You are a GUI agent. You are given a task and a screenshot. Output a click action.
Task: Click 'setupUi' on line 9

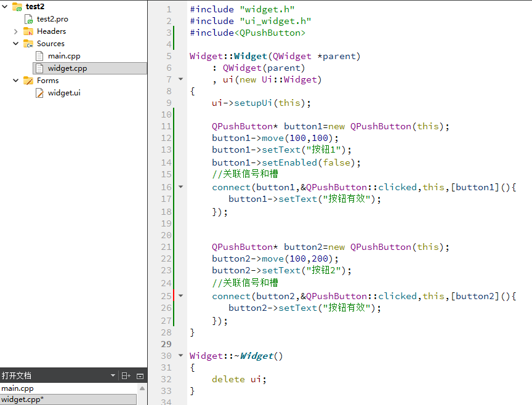coord(253,103)
